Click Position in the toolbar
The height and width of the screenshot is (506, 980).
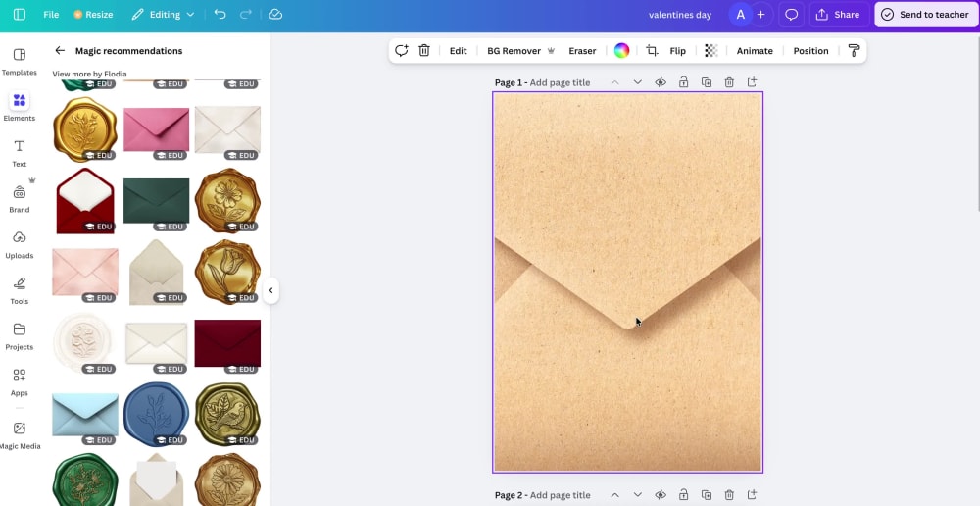(810, 51)
